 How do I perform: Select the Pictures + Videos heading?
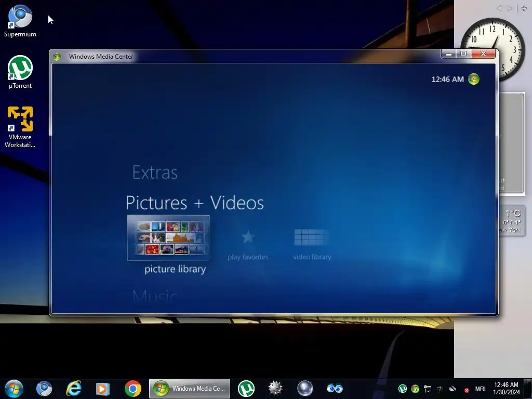pos(195,203)
